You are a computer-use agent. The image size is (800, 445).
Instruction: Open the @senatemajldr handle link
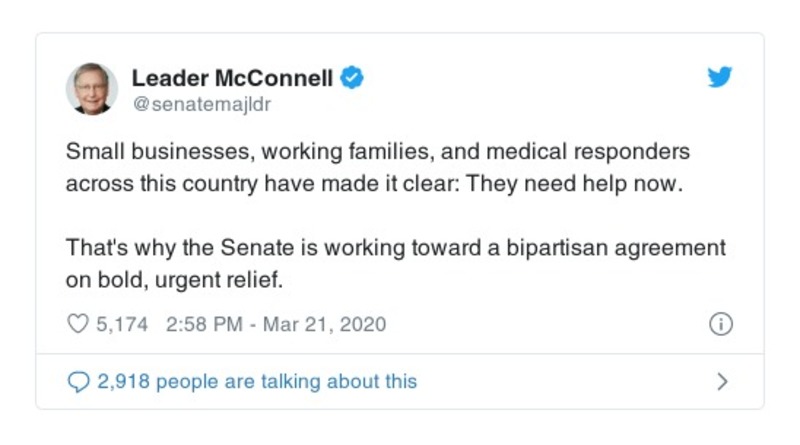[201, 103]
